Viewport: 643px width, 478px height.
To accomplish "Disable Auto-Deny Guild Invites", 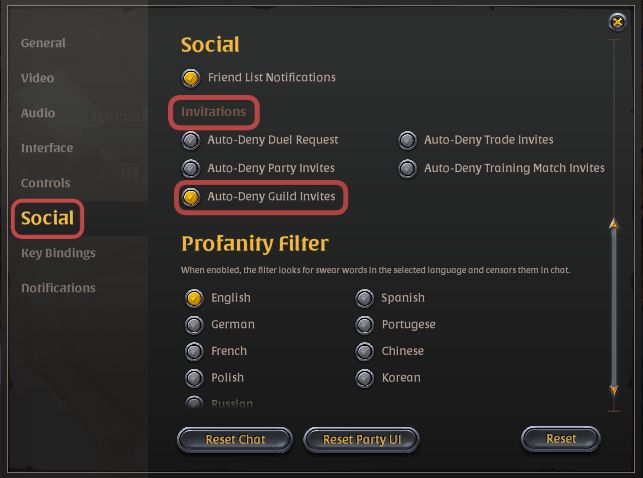I will (191, 196).
